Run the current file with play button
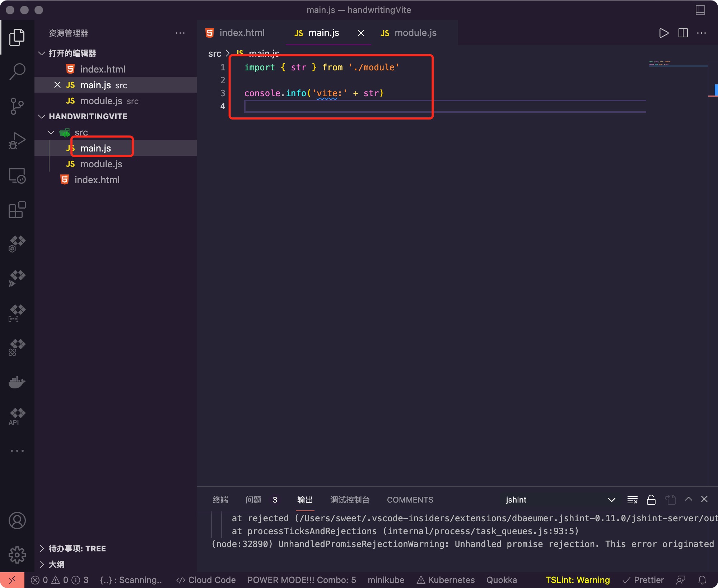This screenshot has height=588, width=718. [664, 33]
